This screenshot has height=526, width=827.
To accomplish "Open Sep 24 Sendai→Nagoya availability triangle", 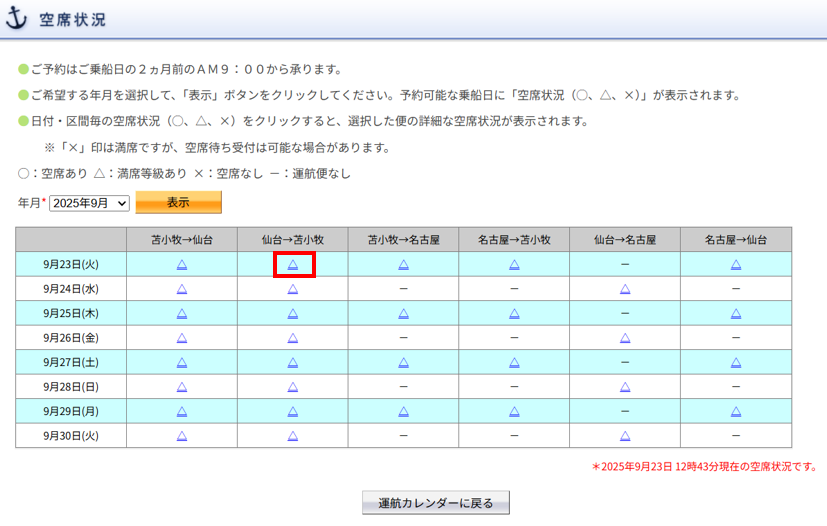I will [624, 289].
